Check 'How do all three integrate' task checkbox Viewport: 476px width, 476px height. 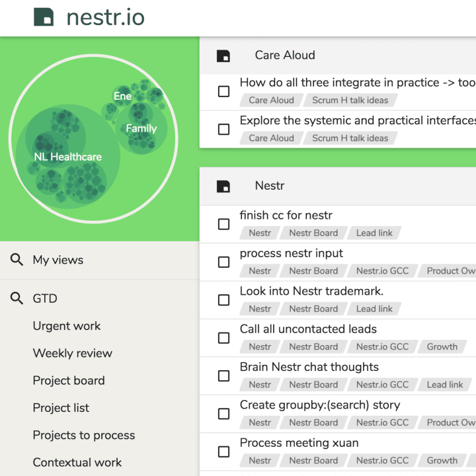coord(223,91)
